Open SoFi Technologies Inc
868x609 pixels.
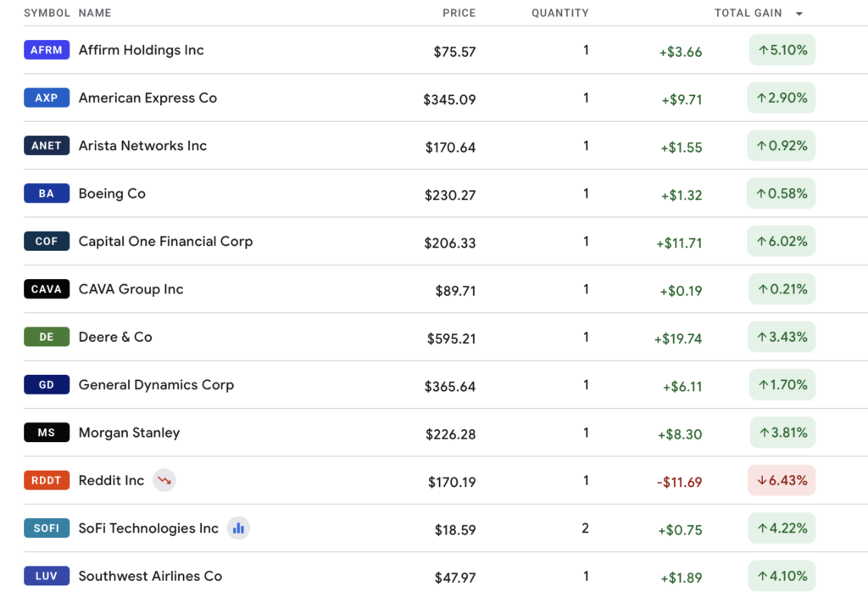tap(148, 528)
